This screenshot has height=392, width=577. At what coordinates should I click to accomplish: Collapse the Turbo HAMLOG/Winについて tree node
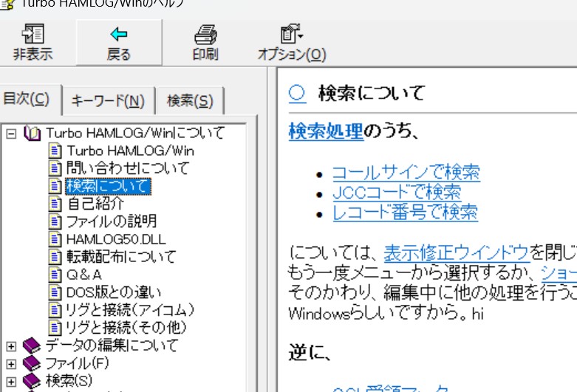pyautogui.click(x=11, y=134)
